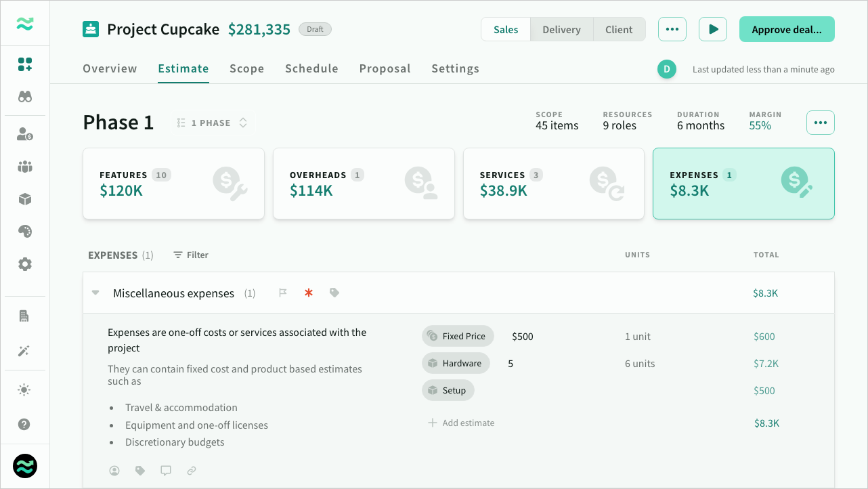The image size is (868, 489).
Task: Click the comment bubble icon below description
Action: click(x=166, y=470)
